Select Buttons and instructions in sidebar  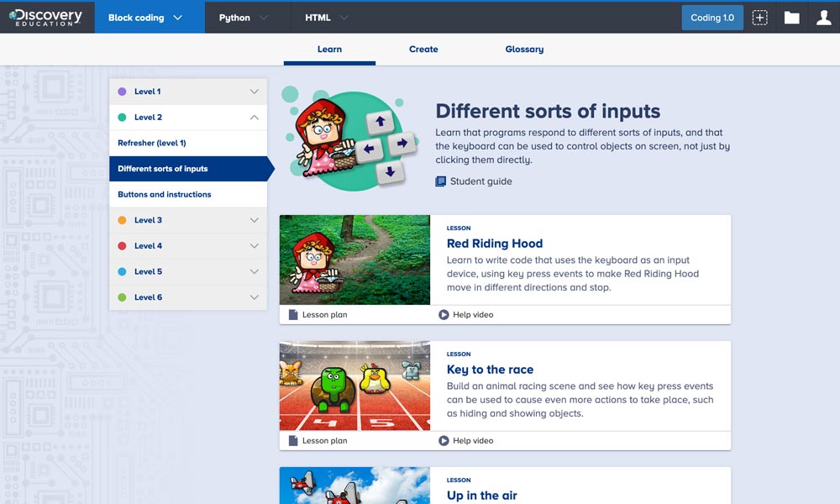188,194
